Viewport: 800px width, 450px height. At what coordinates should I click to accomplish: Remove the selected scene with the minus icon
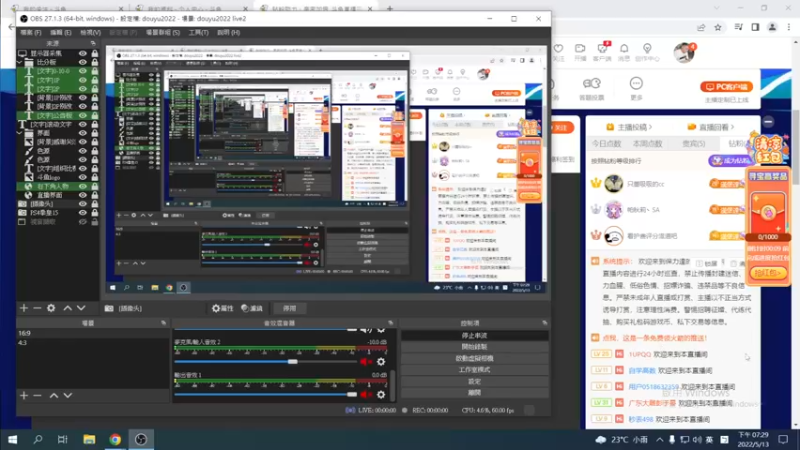pos(37,395)
